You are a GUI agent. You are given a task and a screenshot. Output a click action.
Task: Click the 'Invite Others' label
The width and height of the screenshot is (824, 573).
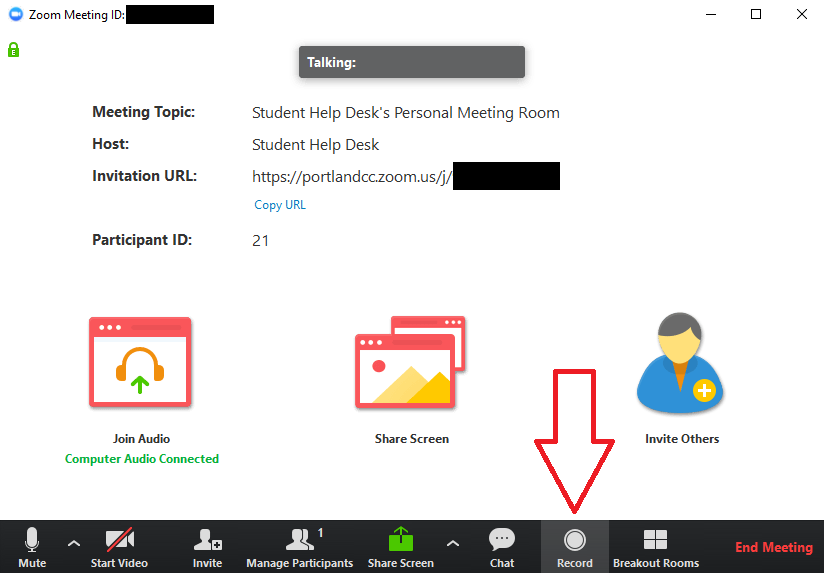coord(682,439)
